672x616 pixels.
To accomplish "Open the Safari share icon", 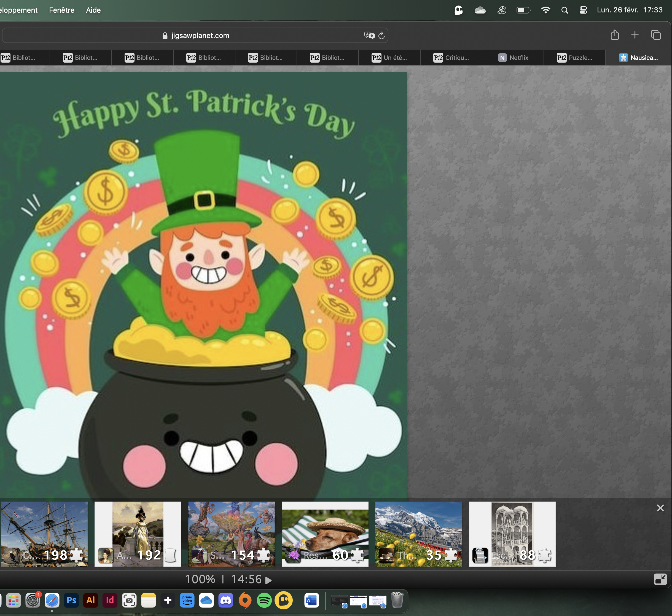I will pos(615,35).
